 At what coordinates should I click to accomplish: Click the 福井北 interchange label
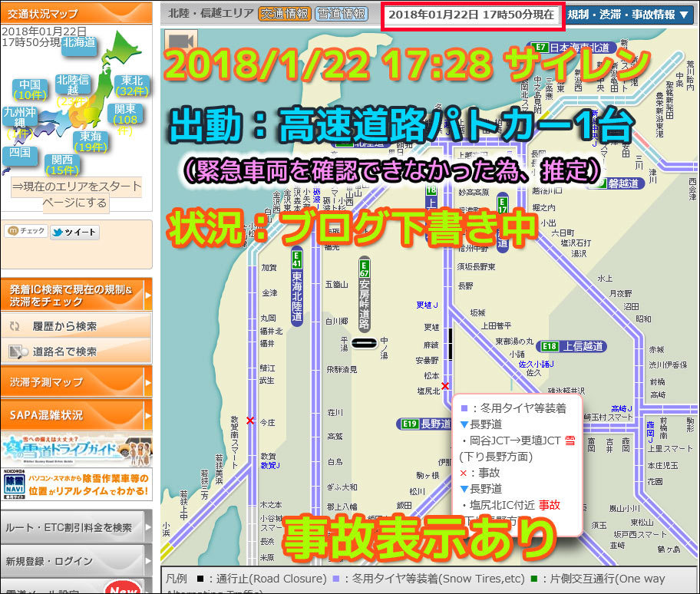tap(272, 331)
